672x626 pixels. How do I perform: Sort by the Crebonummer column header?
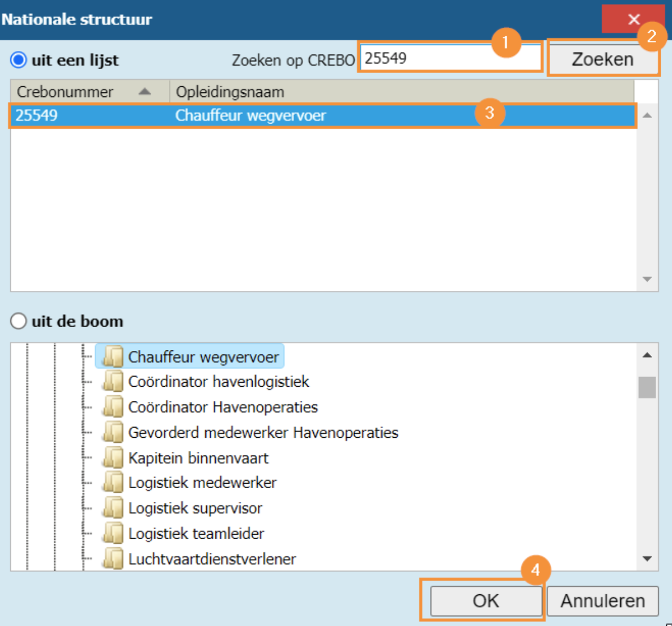[85, 92]
